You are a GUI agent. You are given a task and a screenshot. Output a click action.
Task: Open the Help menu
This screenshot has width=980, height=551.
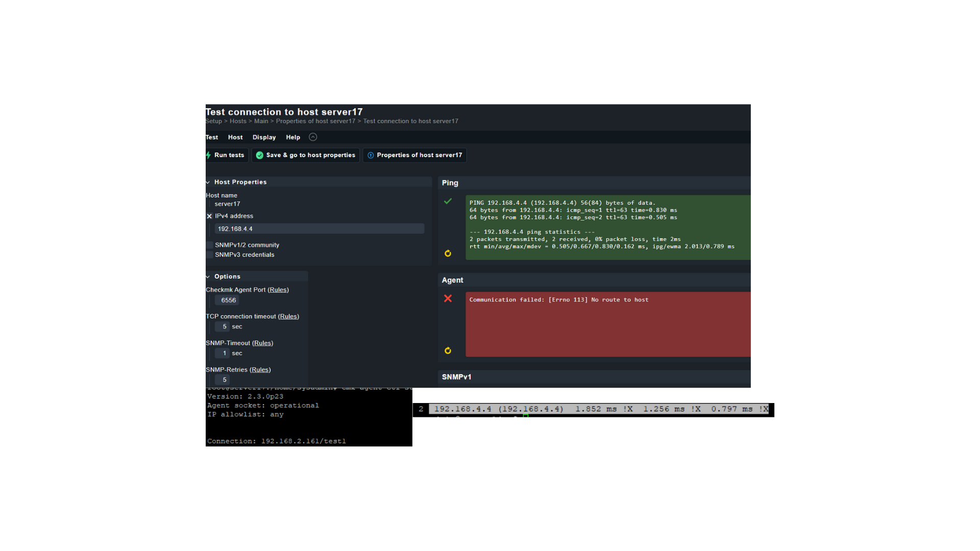[293, 137]
